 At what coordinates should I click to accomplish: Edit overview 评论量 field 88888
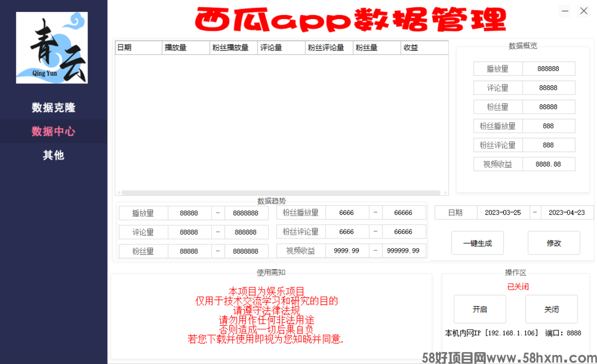click(548, 88)
